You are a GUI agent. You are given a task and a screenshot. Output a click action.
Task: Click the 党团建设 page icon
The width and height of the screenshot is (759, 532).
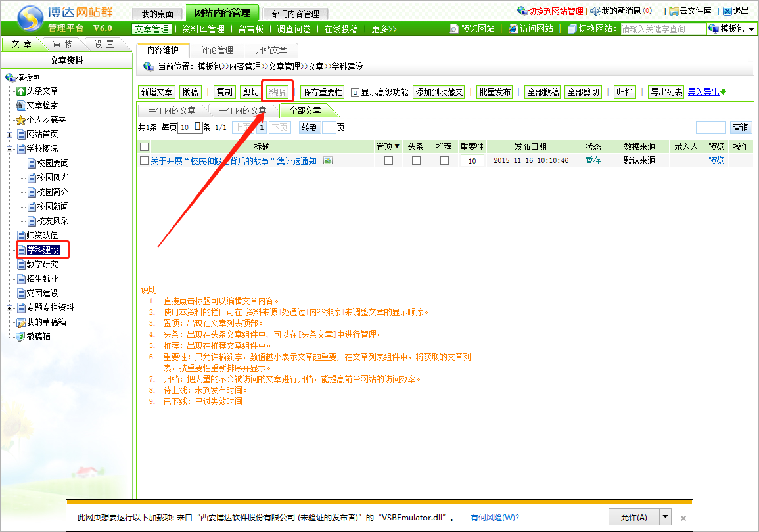click(21, 294)
